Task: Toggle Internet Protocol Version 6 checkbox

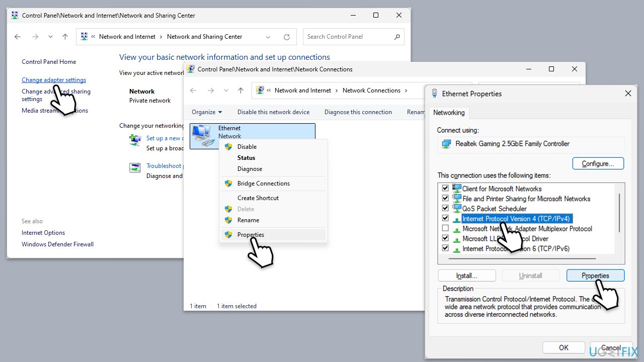Action: (445, 248)
